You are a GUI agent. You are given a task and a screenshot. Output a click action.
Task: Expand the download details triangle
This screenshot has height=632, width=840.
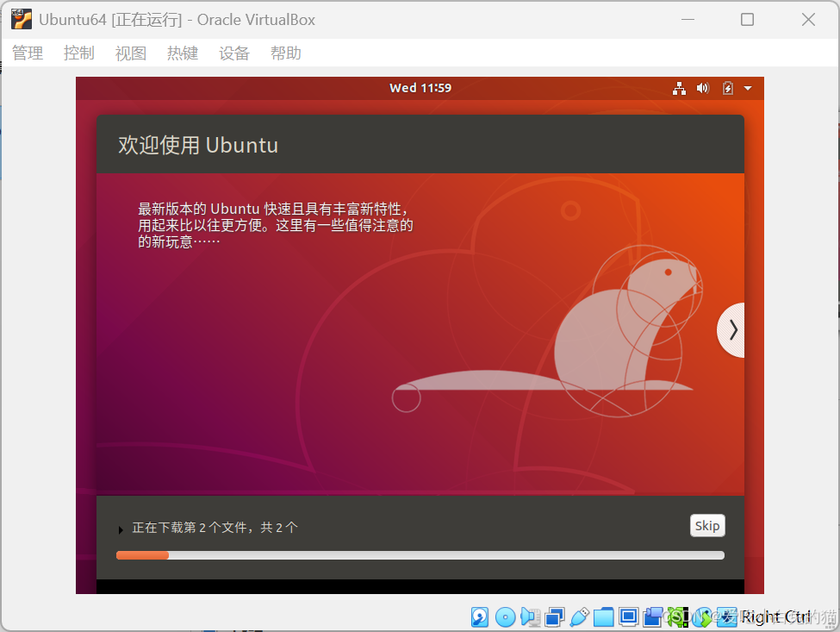(121, 529)
